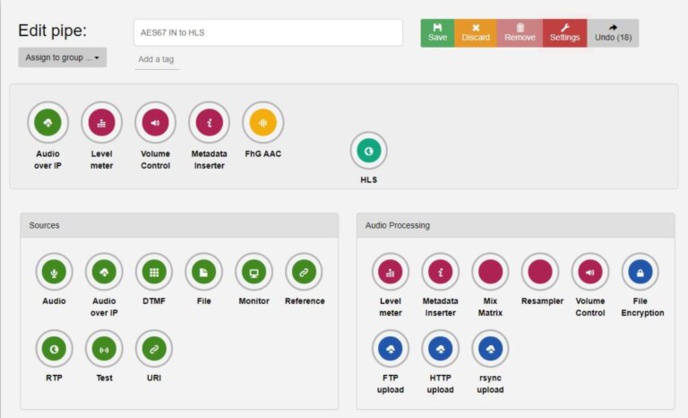Click the rsync upload icon
The height and width of the screenshot is (418, 688).
pyautogui.click(x=490, y=348)
